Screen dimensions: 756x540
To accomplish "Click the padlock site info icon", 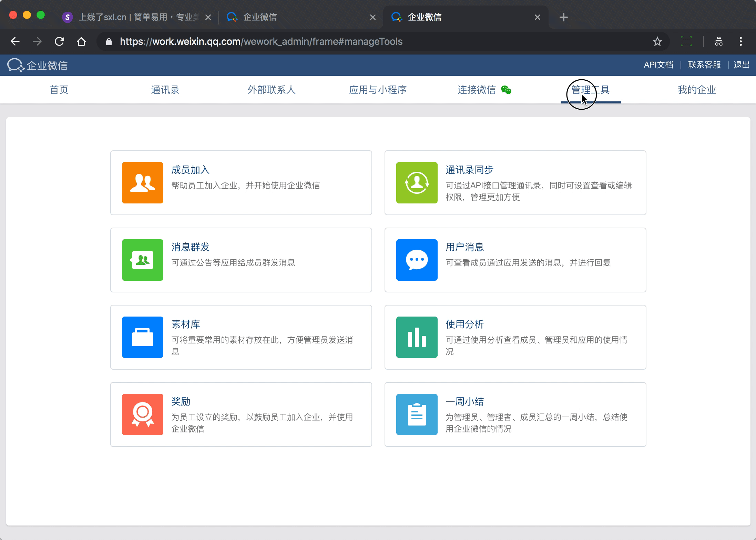I will tap(109, 42).
